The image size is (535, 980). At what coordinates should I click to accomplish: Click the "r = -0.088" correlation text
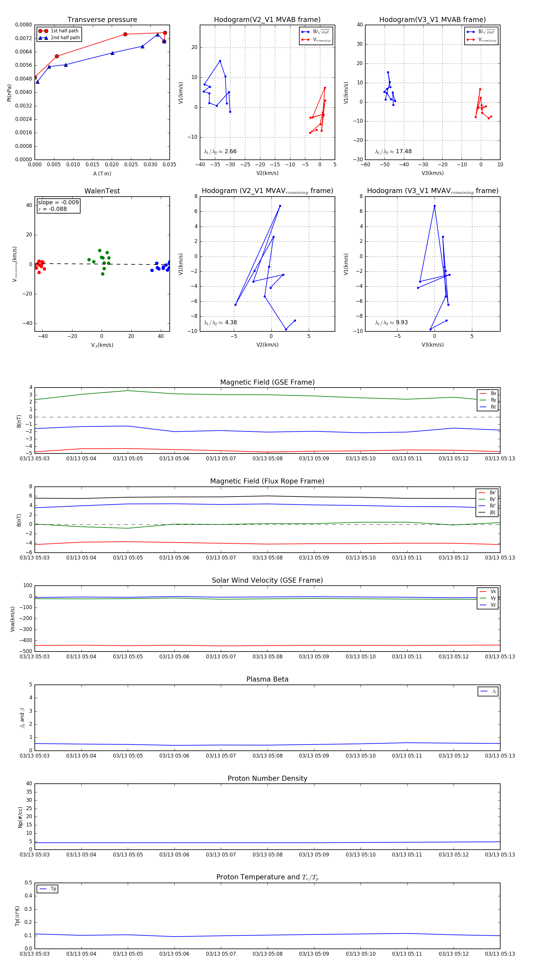(x=52, y=209)
